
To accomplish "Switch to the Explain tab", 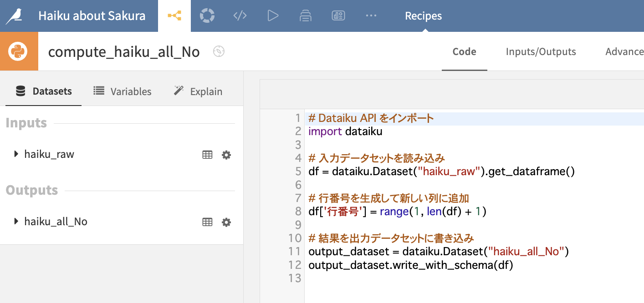I will pyautogui.click(x=198, y=91).
